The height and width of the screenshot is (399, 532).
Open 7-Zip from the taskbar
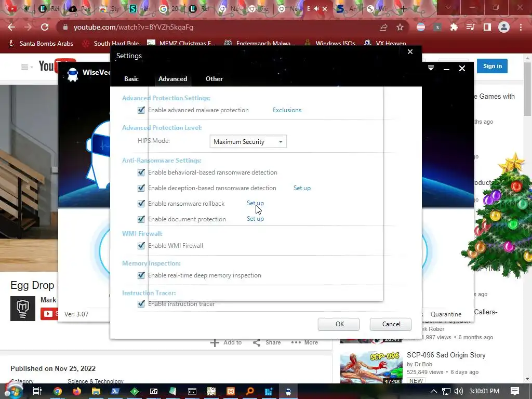click(x=154, y=391)
